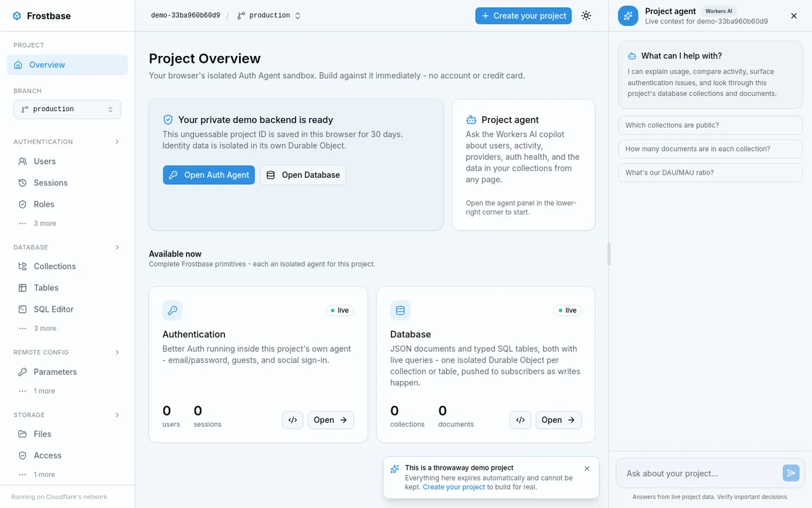
Task: Collapse the Authentication section chevron
Action: tap(117, 142)
